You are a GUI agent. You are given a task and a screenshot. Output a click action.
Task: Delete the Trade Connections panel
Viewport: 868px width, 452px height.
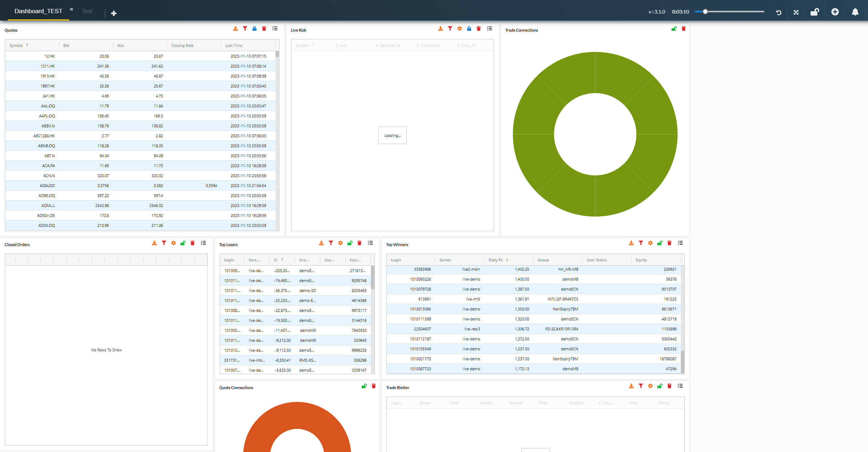683,29
